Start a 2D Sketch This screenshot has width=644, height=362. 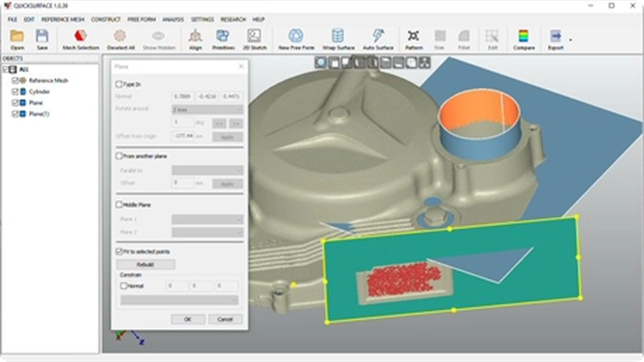pos(254,38)
